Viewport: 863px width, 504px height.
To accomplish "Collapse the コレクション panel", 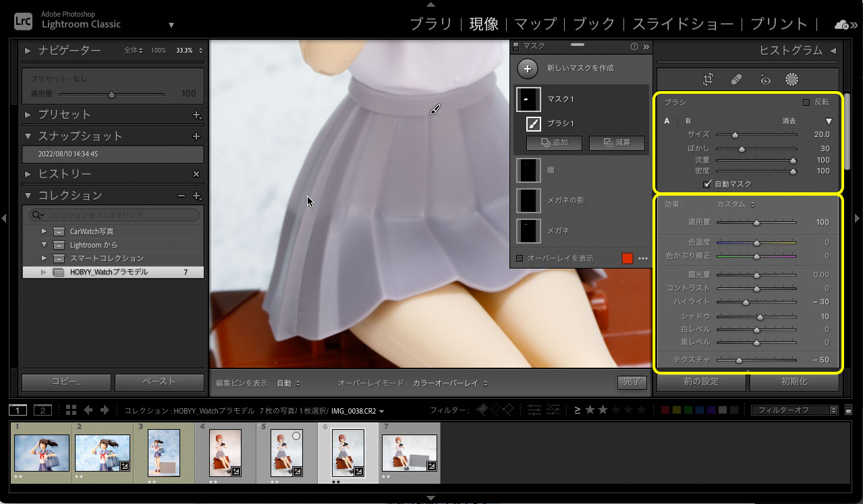I will click(x=28, y=196).
